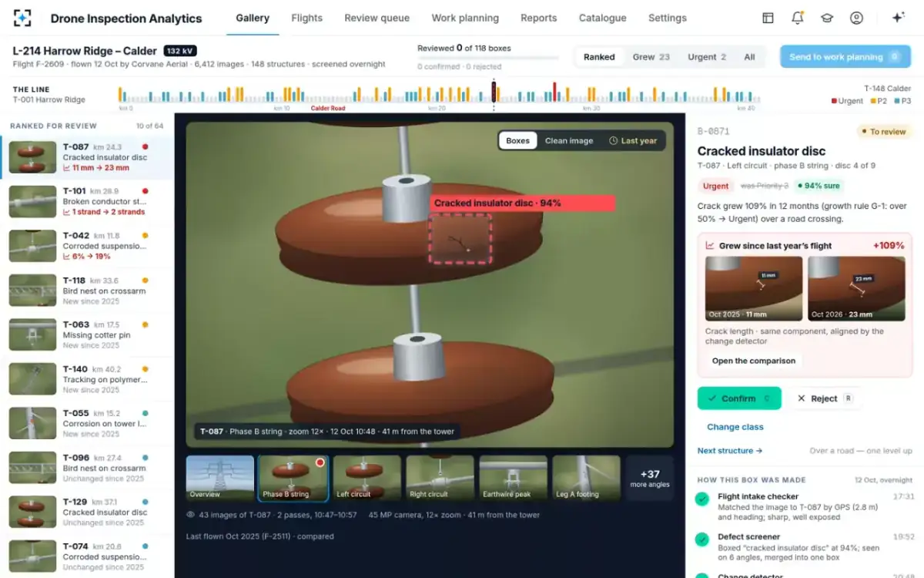Select T-140 Tracking on polymer row

click(x=87, y=379)
